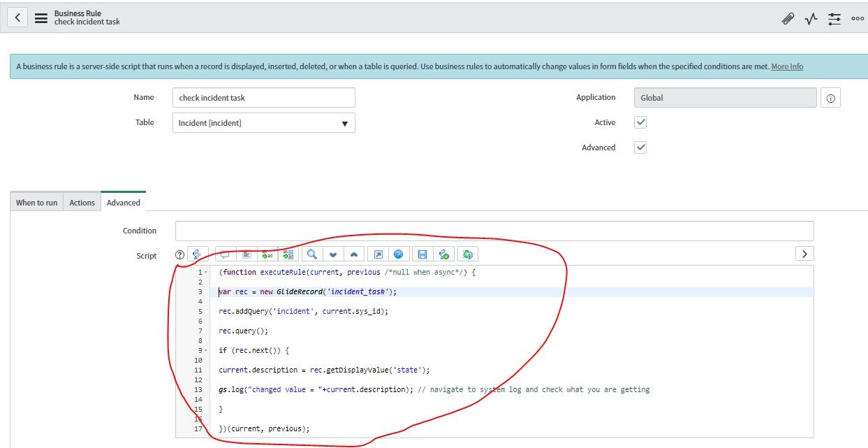Click code line starting with gs.log
Viewport: 868px width, 448px height.
pos(434,390)
